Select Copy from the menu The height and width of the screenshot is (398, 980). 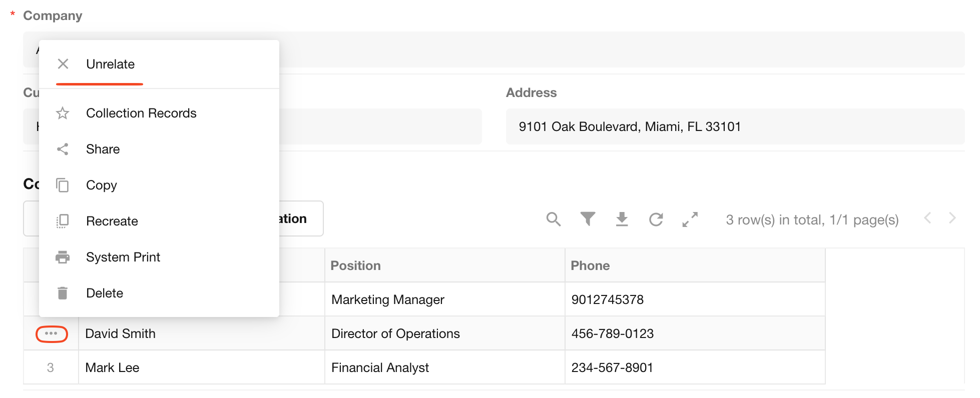(101, 185)
